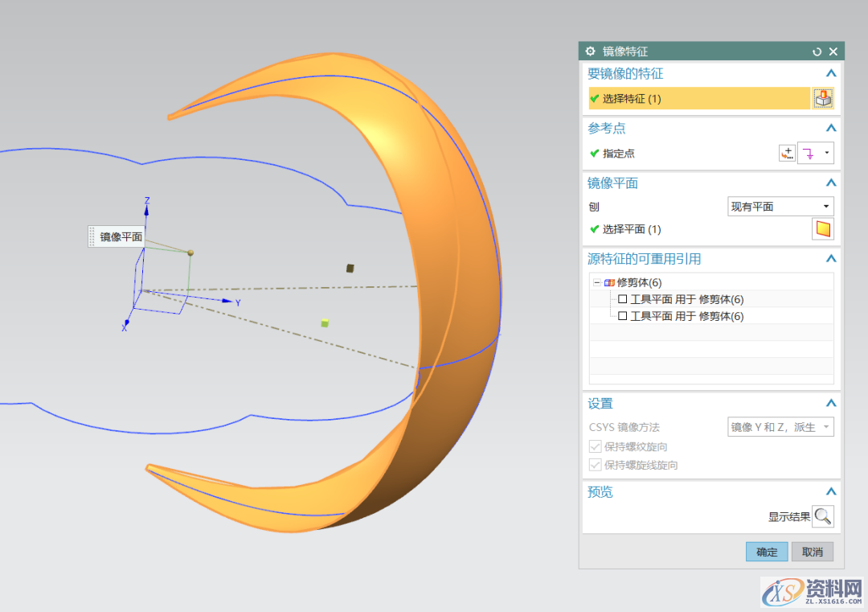Open dialog options via gear icon
Viewport: 868px width, 612px height.
click(591, 51)
